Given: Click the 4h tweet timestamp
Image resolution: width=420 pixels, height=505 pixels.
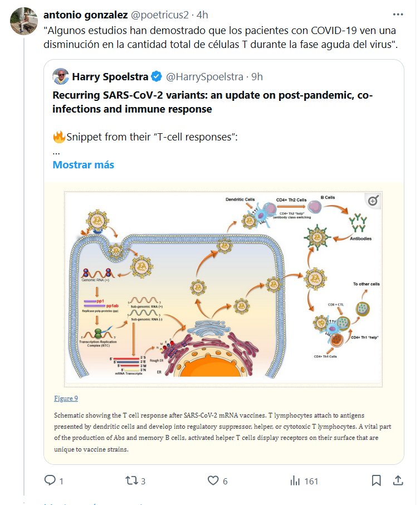Looking at the screenshot, I should (x=203, y=14).
